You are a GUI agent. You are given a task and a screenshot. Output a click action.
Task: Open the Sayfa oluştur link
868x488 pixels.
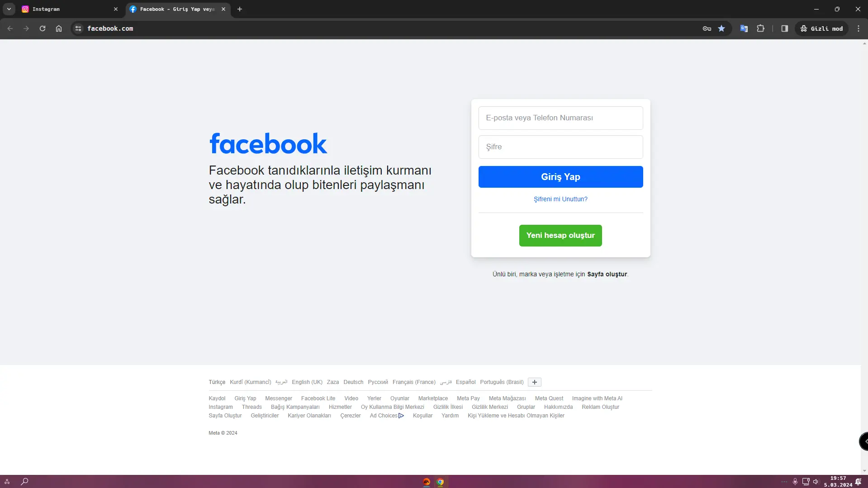click(x=607, y=275)
